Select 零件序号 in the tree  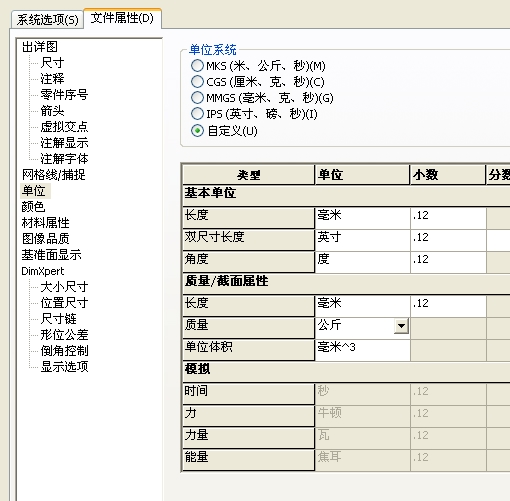click(64, 95)
